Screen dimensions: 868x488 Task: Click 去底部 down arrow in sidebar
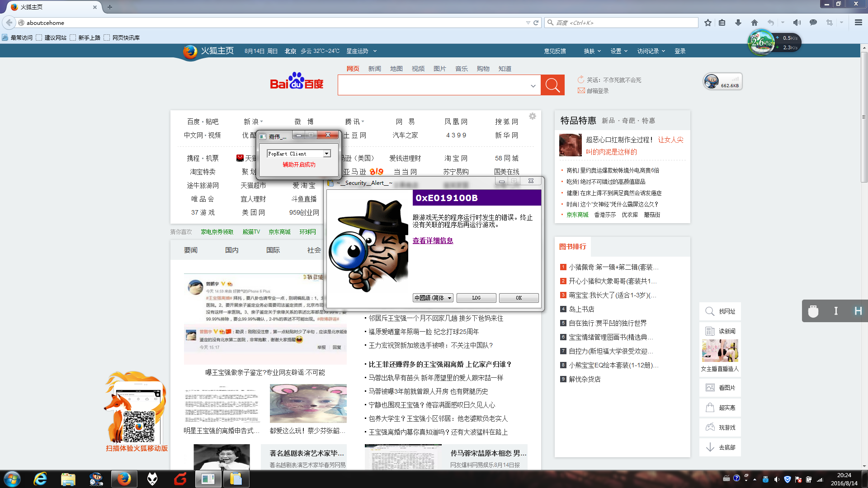(x=710, y=447)
